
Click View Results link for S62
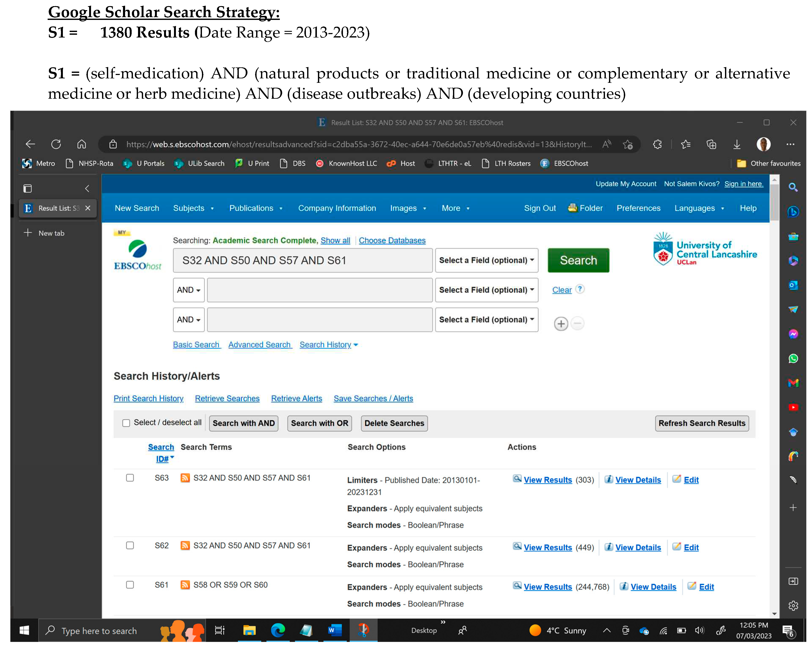pyautogui.click(x=548, y=548)
